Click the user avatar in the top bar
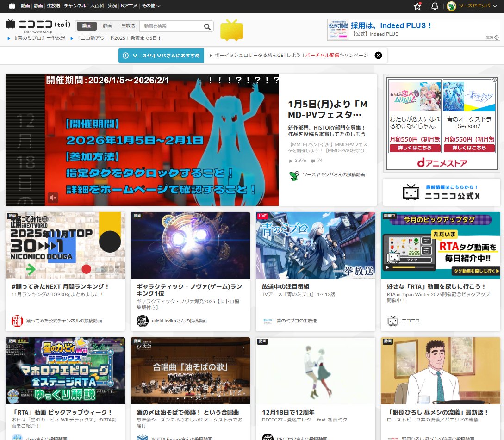This screenshot has width=504, height=440. pos(451,6)
